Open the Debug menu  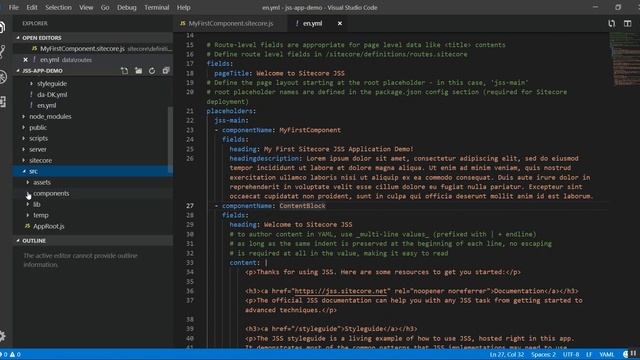coord(127,7)
